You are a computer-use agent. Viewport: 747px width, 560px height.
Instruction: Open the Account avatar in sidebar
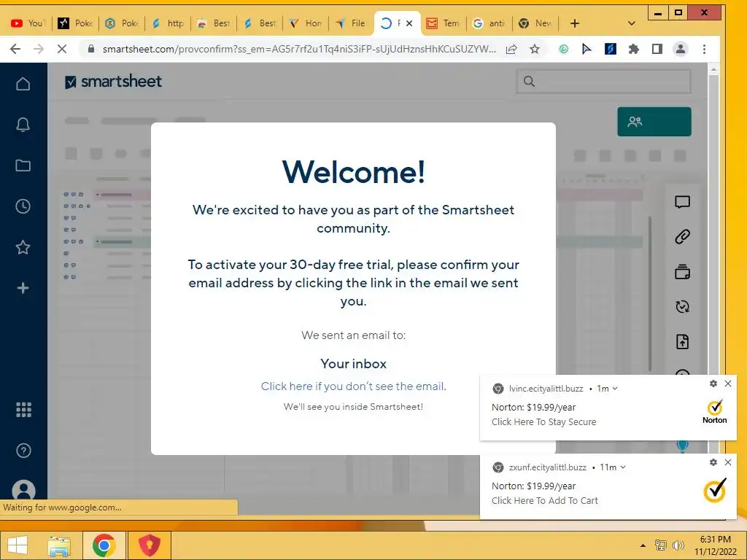tap(23, 489)
